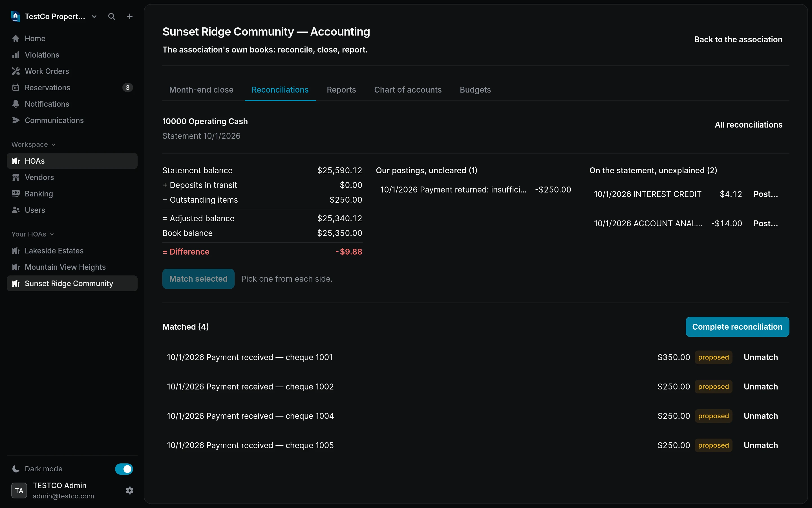
Task: Click the TA user avatar
Action: point(19,491)
